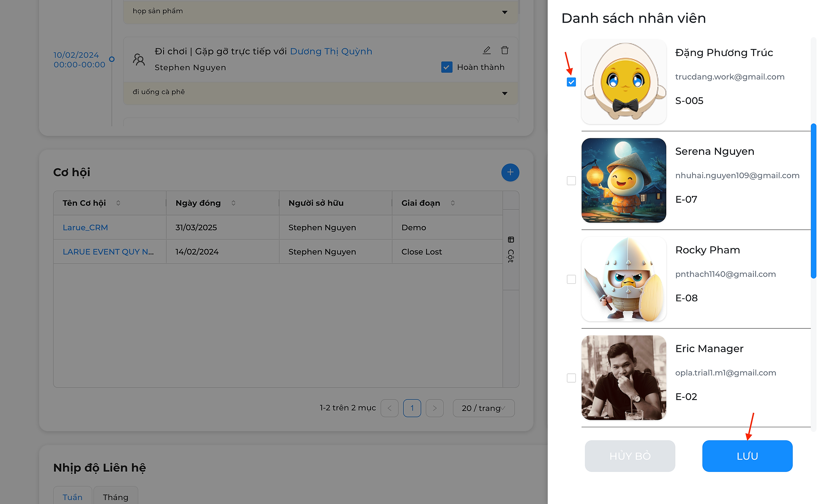Screen dimensions: 830x504
Task: Click employee code E-07
Action: (x=686, y=199)
